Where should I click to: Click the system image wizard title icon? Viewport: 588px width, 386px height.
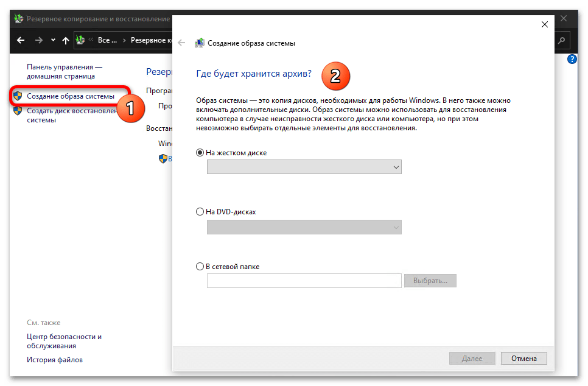(x=199, y=43)
